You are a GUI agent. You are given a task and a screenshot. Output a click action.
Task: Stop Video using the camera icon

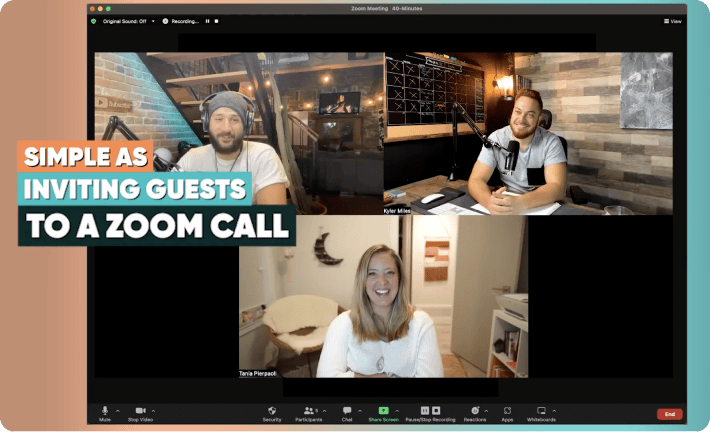pos(140,413)
